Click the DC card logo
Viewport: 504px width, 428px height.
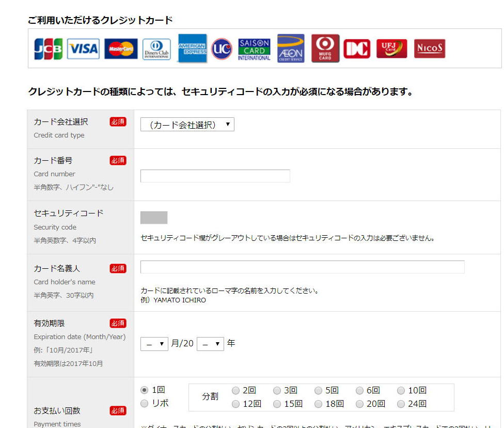coord(357,49)
